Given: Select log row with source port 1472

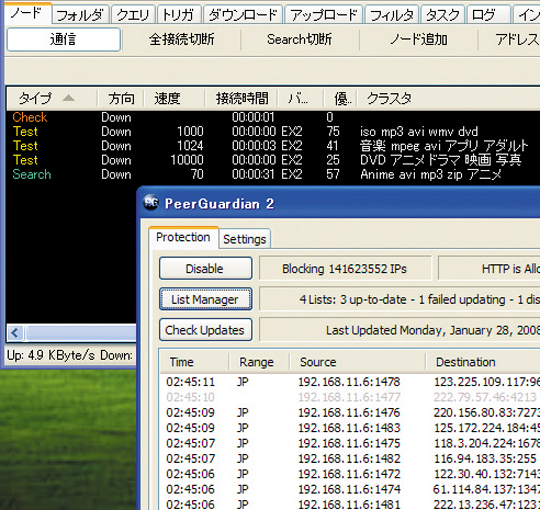Looking at the screenshot, I should (350, 473).
